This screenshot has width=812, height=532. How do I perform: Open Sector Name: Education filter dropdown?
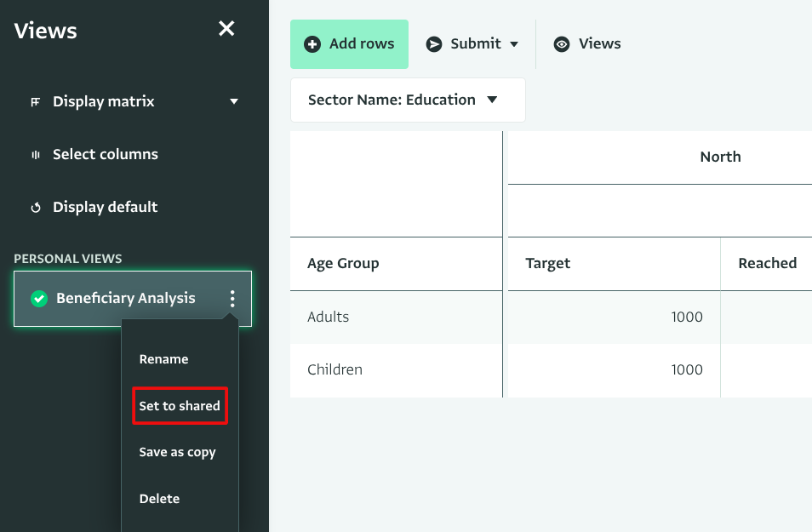click(408, 100)
